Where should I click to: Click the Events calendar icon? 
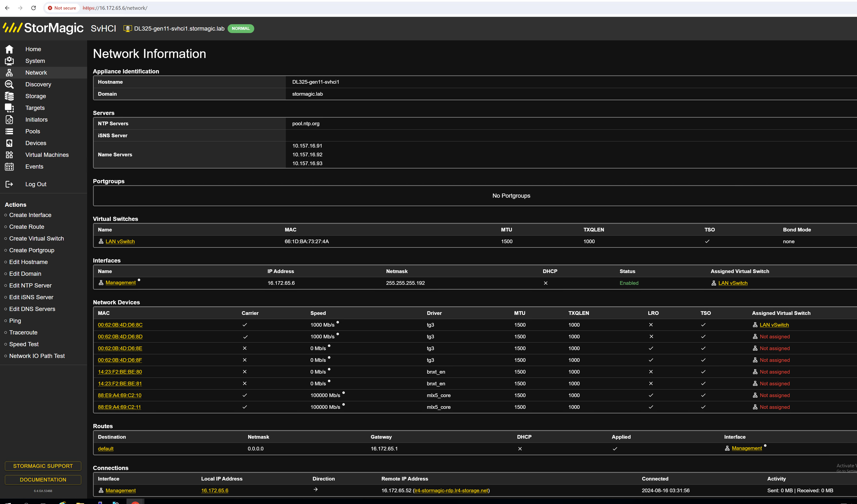click(x=9, y=167)
